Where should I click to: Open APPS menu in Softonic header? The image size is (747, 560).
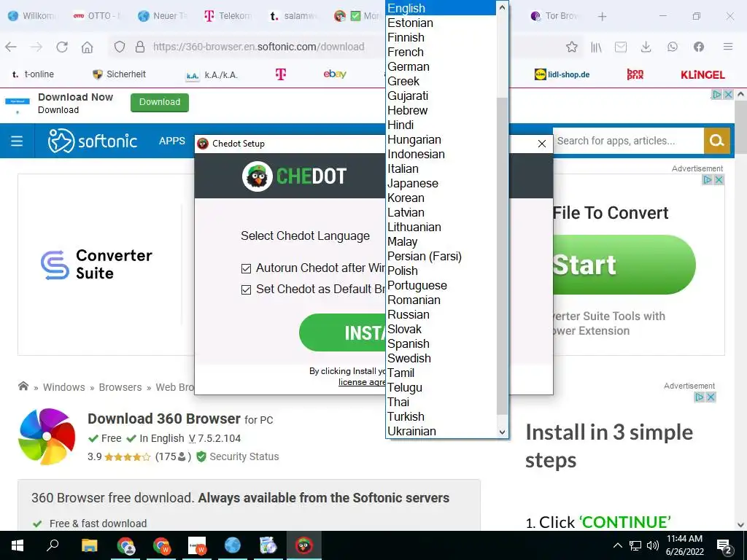coord(172,141)
